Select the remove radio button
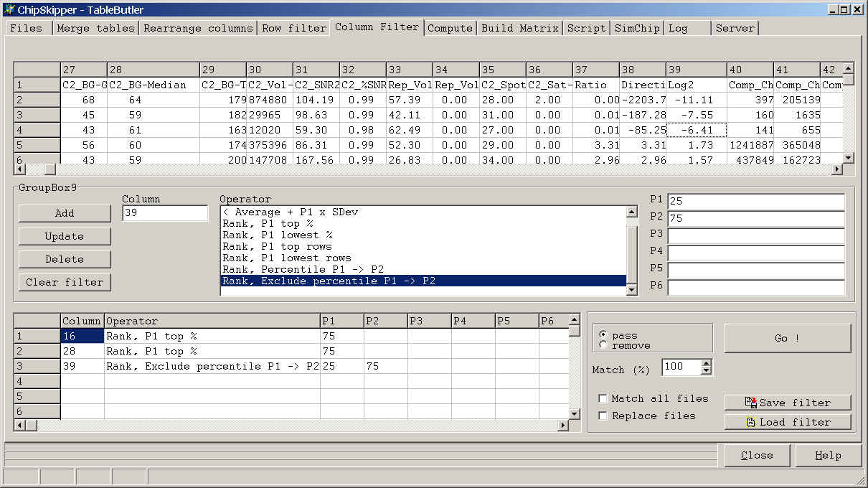 603,345
